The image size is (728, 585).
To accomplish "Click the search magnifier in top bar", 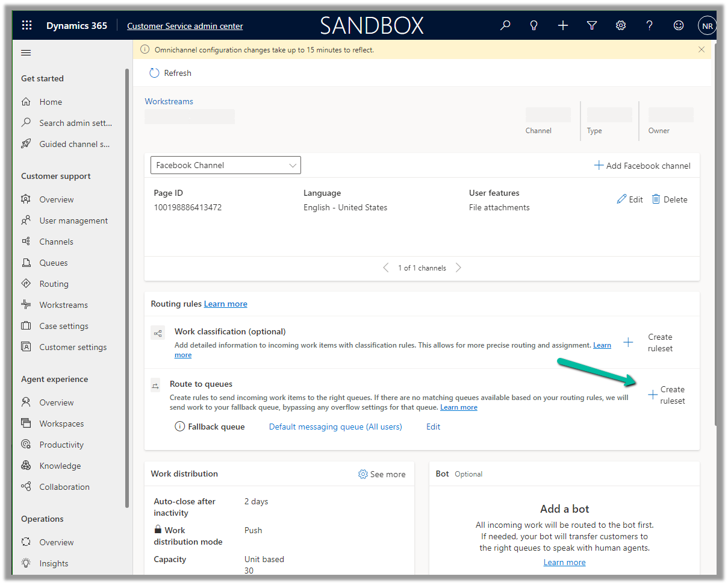I will click(x=505, y=25).
